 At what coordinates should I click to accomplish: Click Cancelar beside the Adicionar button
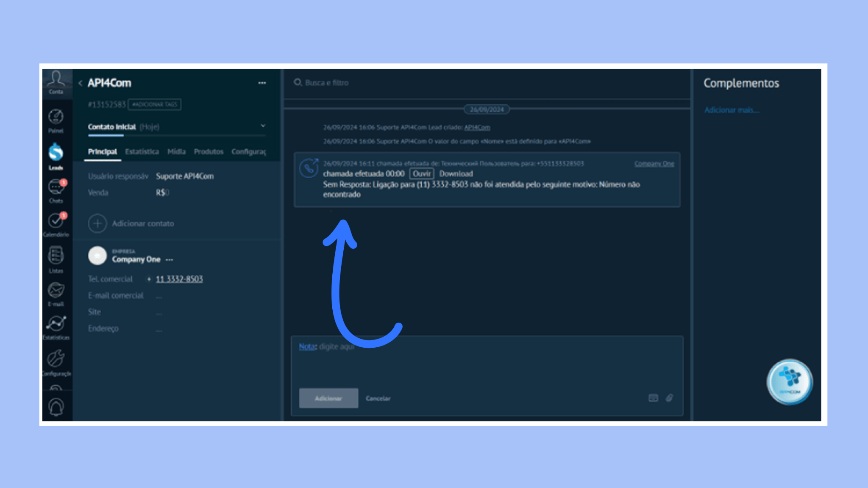pyautogui.click(x=378, y=399)
